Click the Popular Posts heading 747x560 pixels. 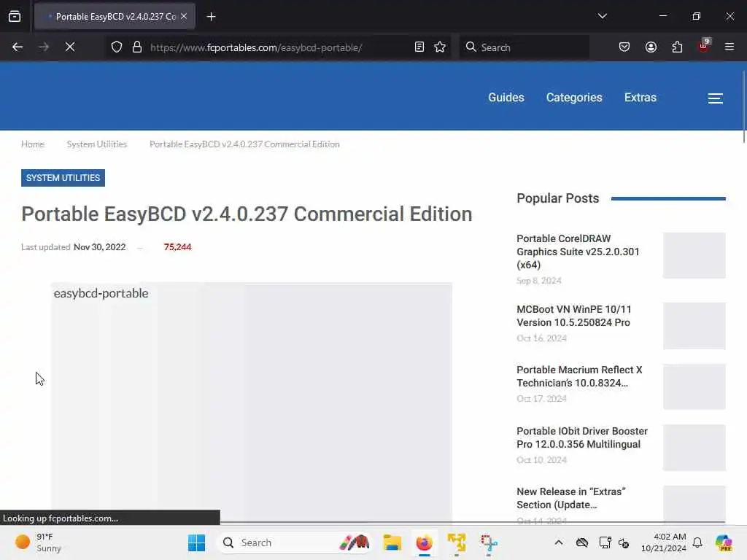click(558, 198)
